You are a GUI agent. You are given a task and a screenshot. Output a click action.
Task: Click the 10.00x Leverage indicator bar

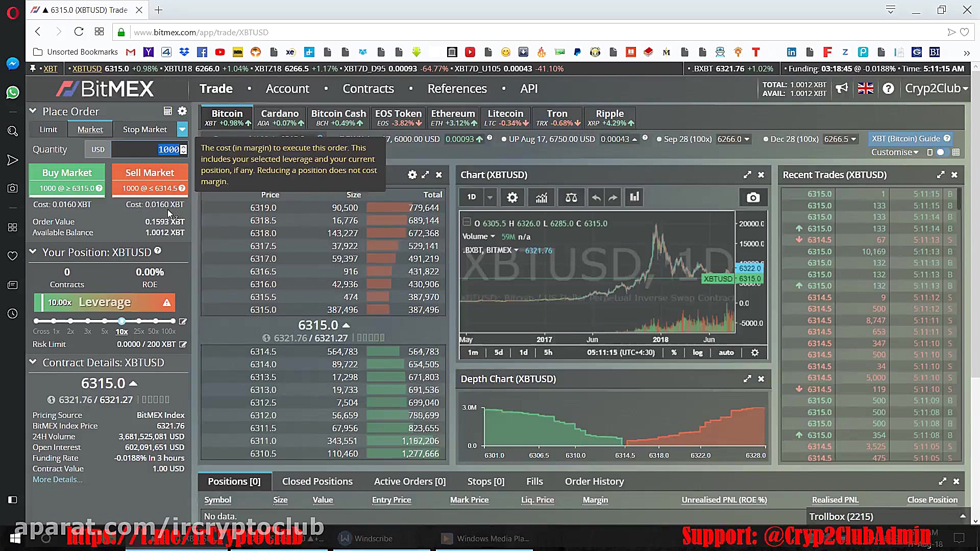(105, 303)
